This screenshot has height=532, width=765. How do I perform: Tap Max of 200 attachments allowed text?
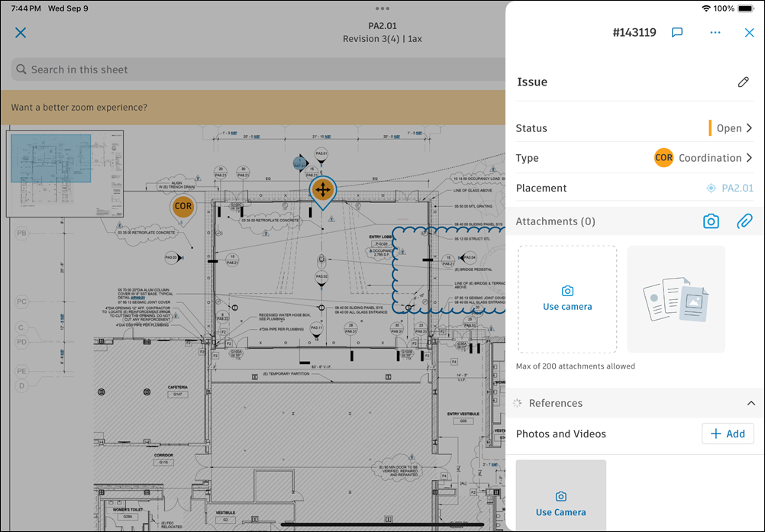[x=575, y=366]
